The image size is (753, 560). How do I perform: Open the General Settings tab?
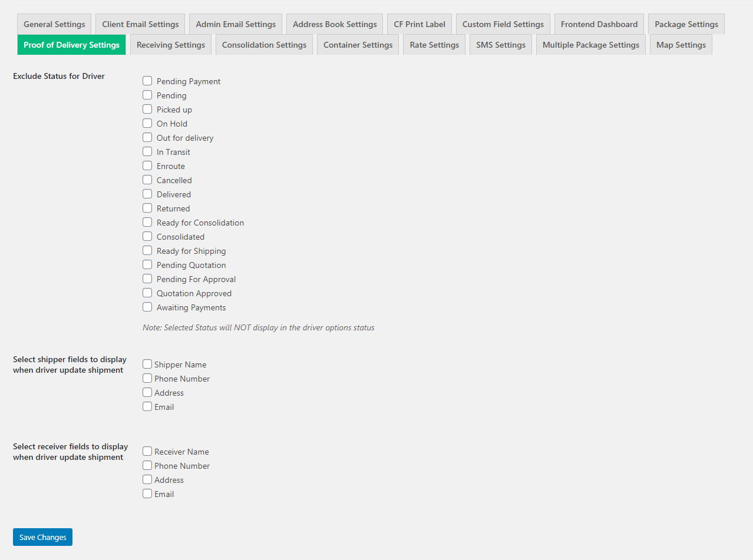(54, 24)
